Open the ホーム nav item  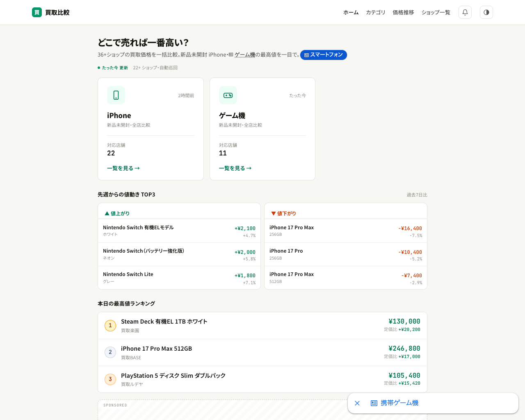pos(351,12)
